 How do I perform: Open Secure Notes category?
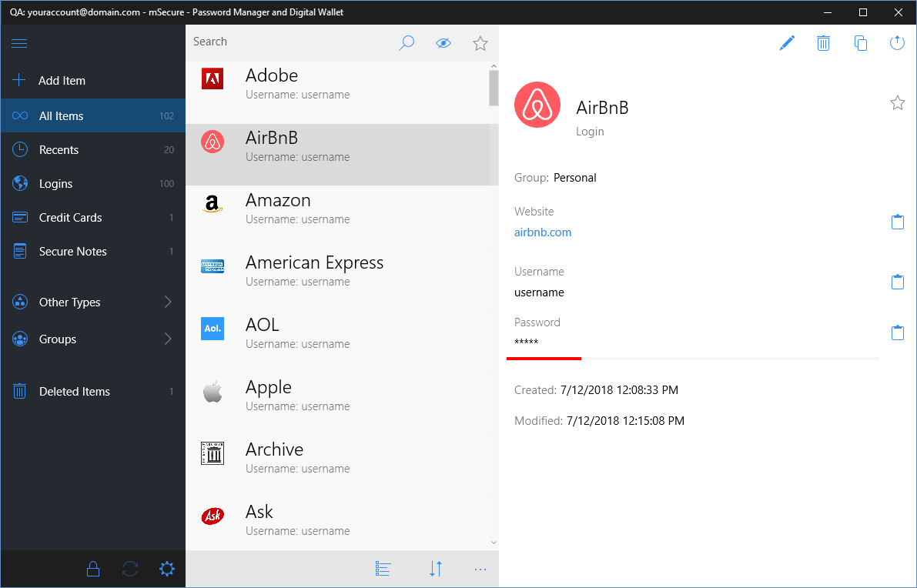click(x=93, y=252)
